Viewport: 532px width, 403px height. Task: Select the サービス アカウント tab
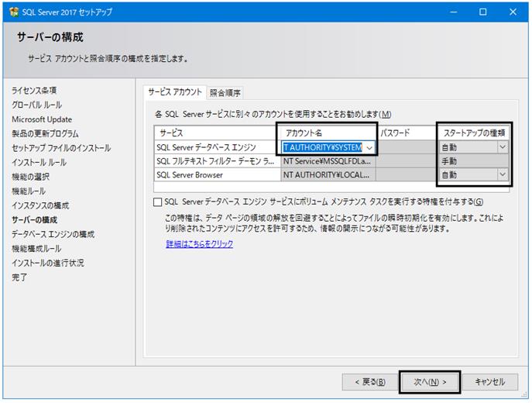point(175,92)
